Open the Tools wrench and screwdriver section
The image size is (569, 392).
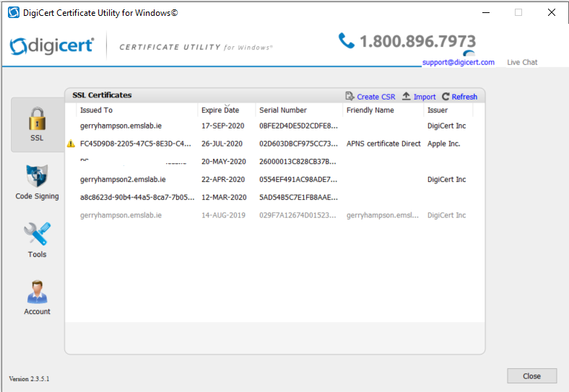tap(37, 240)
